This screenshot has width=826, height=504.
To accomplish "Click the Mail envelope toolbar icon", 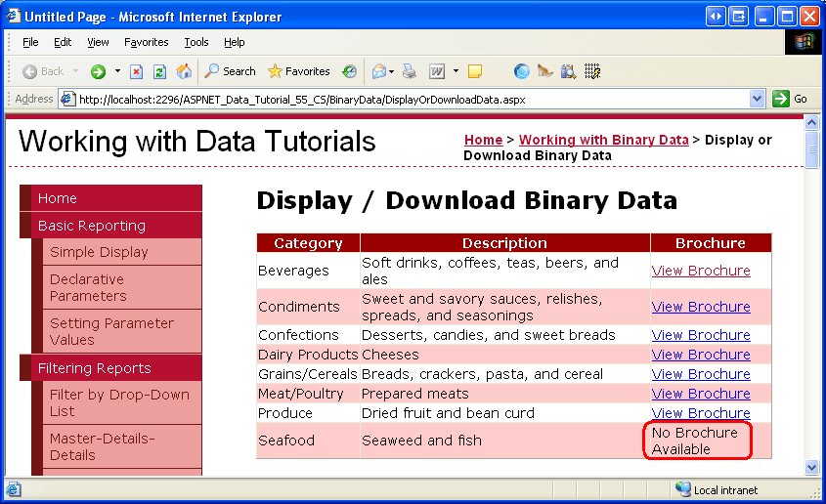I will [x=378, y=71].
